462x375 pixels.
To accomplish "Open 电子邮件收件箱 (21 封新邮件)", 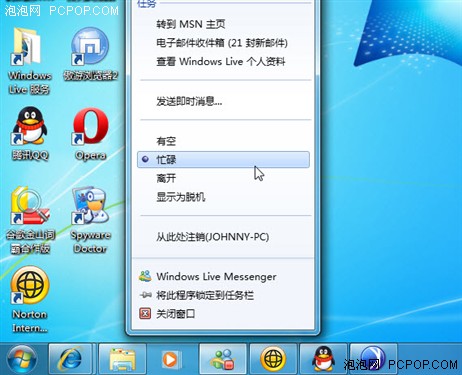I will point(223,43).
